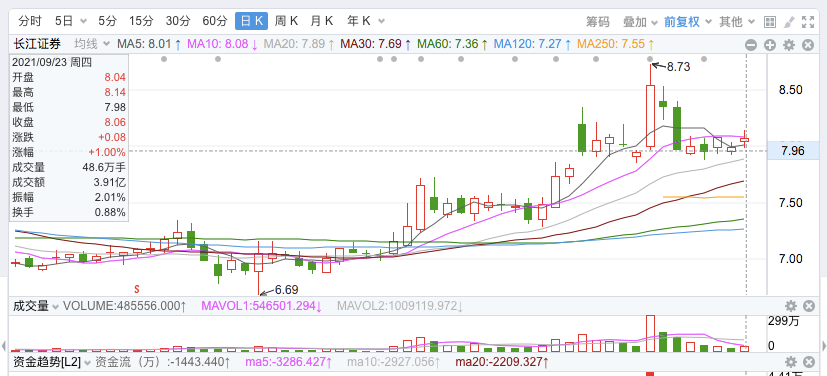827x376 pixels.
Task: Click the 前复权 adjustment label
Action: 681,22
